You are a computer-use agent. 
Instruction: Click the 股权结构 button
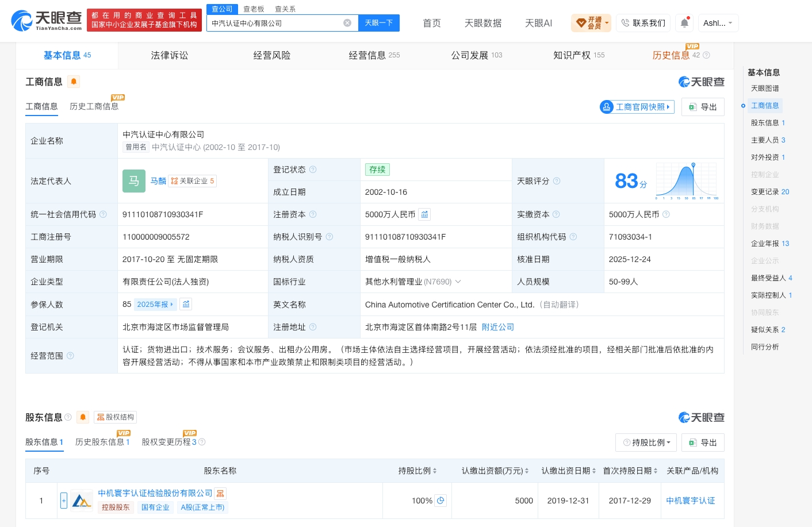point(116,417)
